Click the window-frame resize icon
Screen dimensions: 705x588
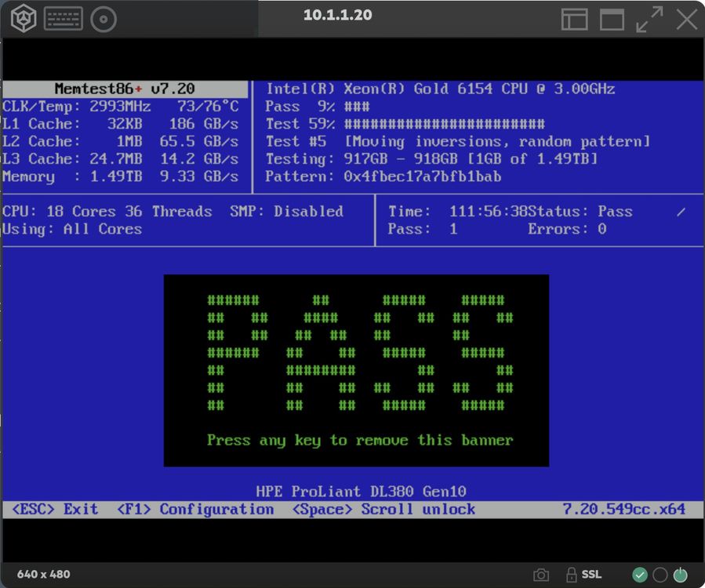(612, 19)
